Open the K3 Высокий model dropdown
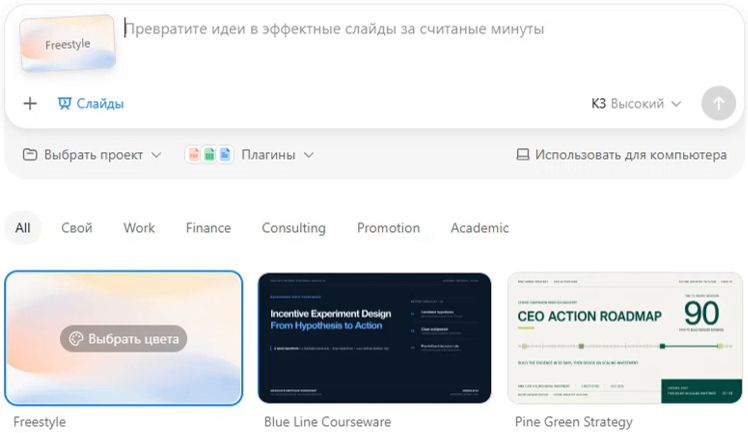This screenshot has width=748, height=433. [x=636, y=103]
